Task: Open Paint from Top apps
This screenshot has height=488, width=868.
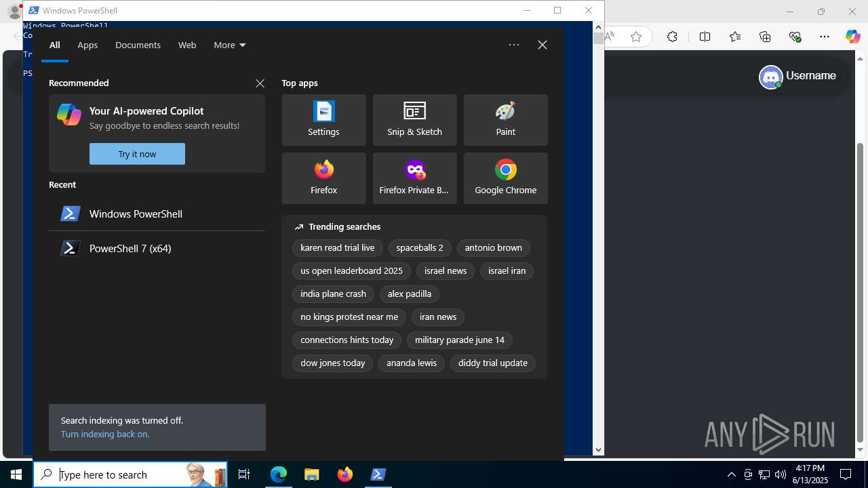Action: (505, 120)
